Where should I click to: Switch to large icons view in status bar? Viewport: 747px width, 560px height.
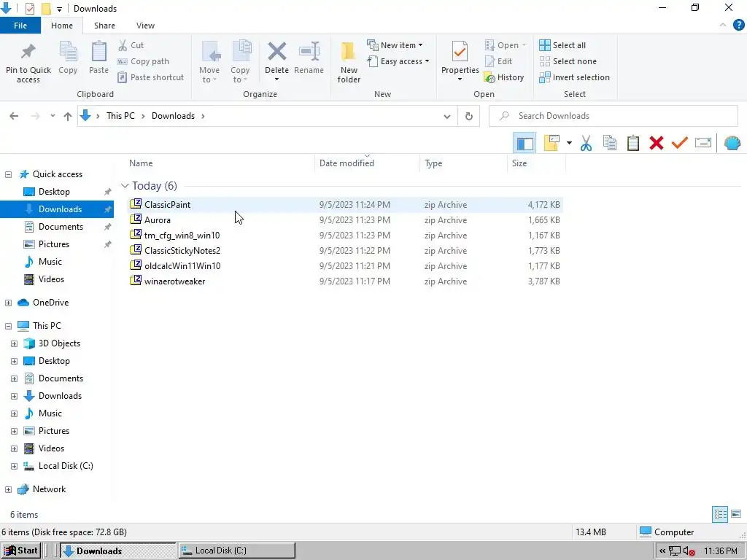click(736, 514)
